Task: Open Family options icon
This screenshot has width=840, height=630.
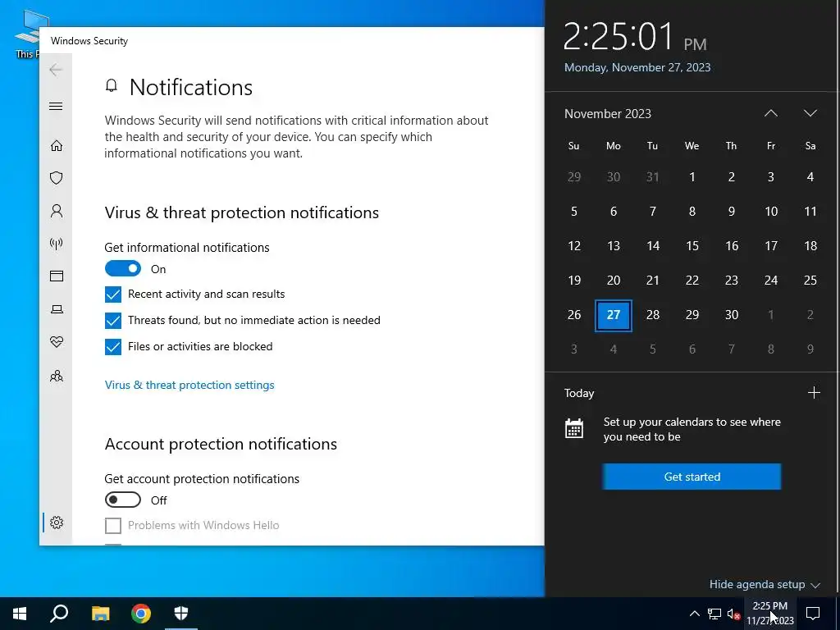Action: (57, 376)
